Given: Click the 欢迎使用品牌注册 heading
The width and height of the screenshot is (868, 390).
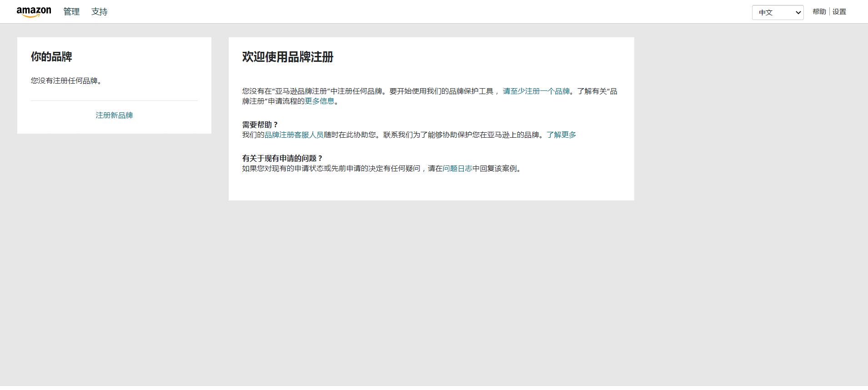Looking at the screenshot, I should (x=288, y=57).
